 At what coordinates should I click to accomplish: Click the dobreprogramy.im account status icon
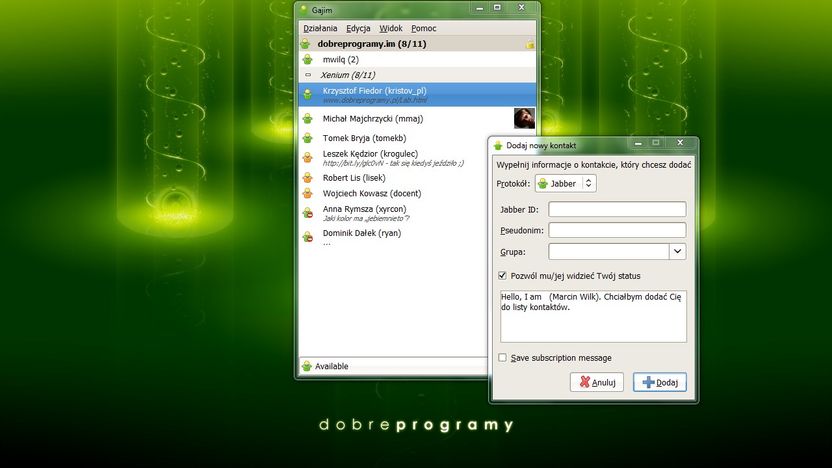pos(306,44)
